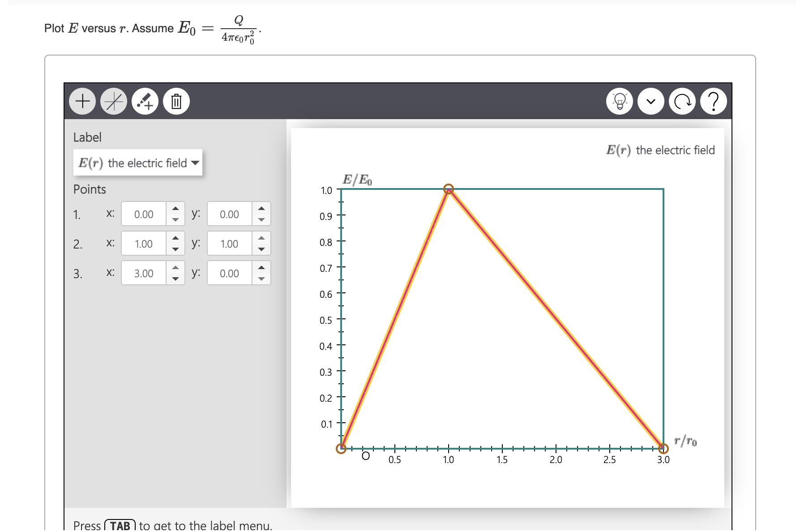The width and height of the screenshot is (796, 532).
Task: Increase point 2 x value
Action: (175, 238)
